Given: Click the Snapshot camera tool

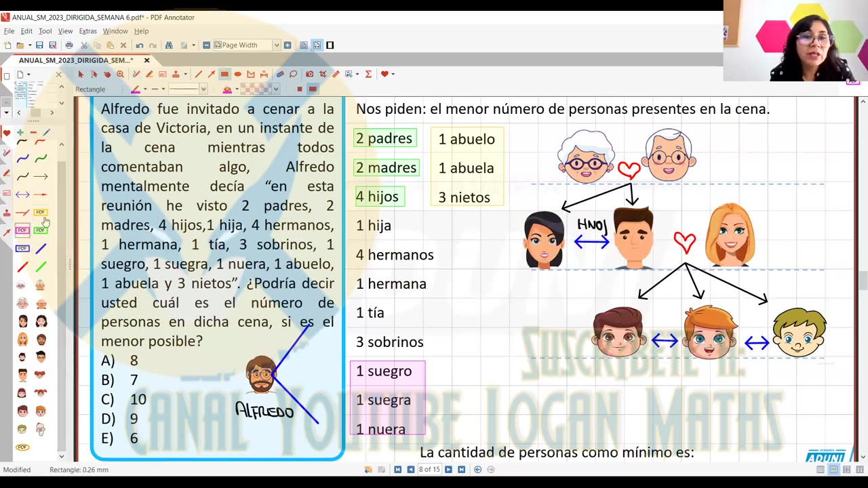Looking at the screenshot, I should [309, 74].
